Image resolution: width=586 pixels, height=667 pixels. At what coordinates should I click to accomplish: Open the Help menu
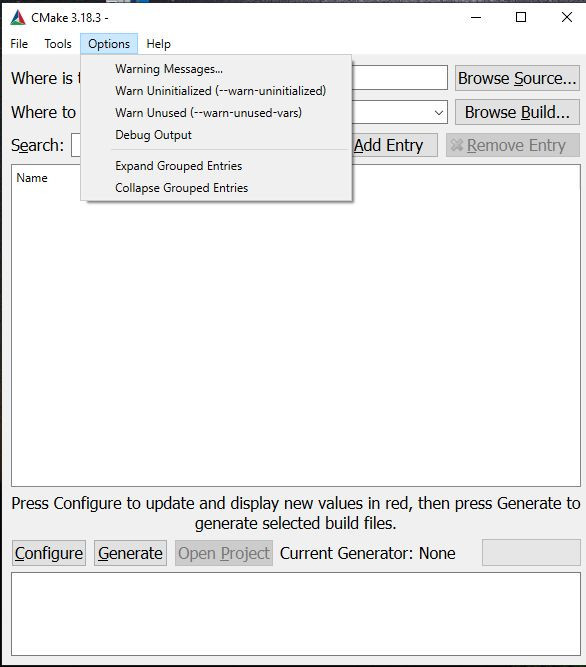click(x=158, y=44)
